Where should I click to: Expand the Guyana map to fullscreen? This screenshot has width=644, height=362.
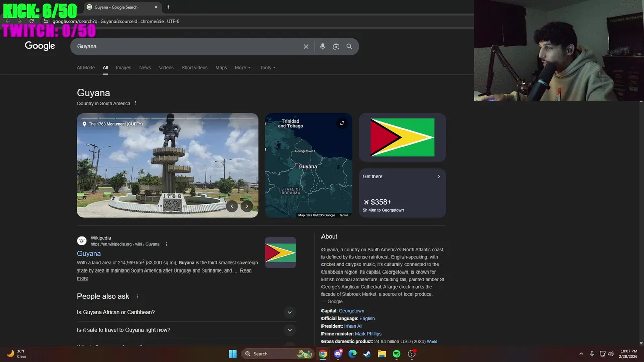click(x=342, y=123)
